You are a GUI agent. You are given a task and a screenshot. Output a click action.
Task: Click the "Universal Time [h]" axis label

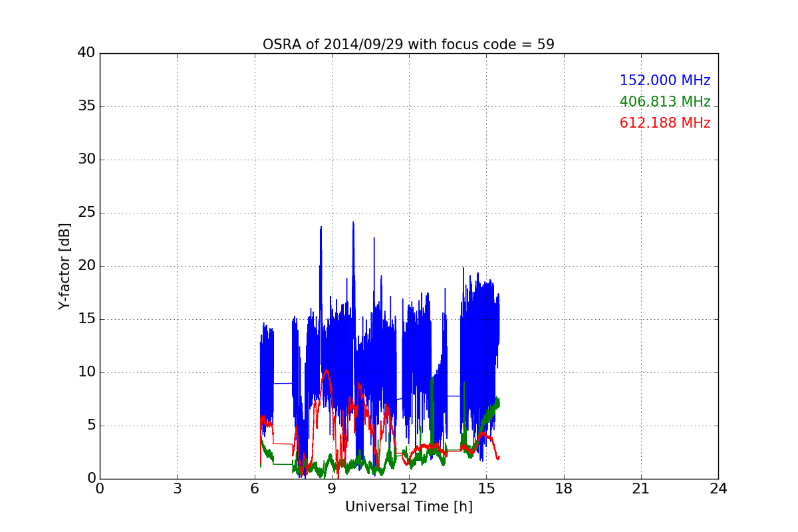408,507
